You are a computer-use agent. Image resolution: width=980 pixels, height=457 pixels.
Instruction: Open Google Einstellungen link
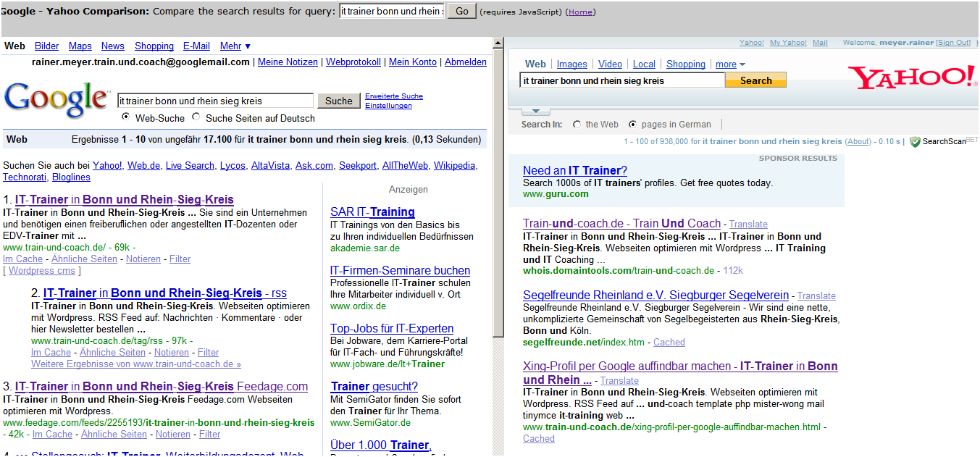[388, 106]
